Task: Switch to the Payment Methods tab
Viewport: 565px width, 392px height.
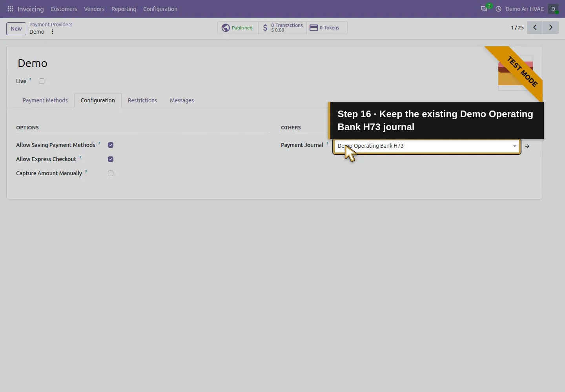Action: [45, 100]
